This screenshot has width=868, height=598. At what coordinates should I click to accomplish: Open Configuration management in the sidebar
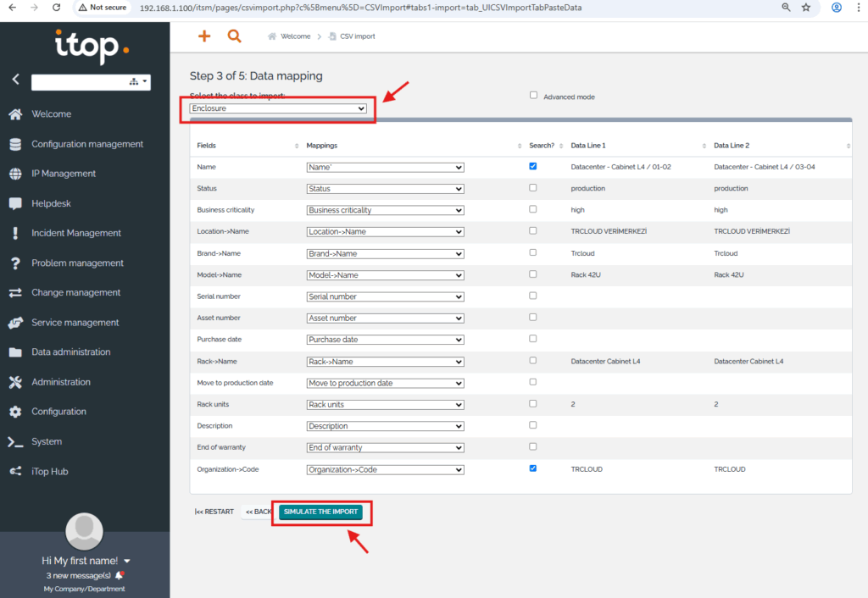pos(87,144)
